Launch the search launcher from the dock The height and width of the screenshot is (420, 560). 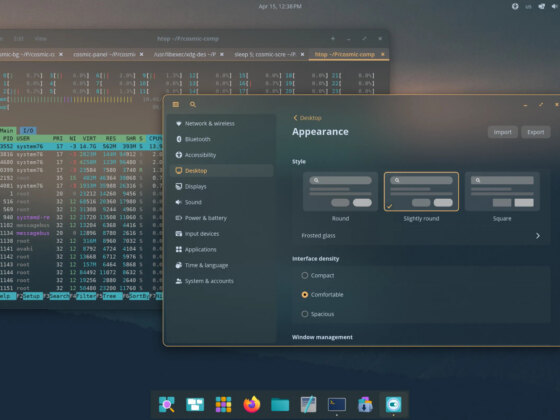(167, 404)
